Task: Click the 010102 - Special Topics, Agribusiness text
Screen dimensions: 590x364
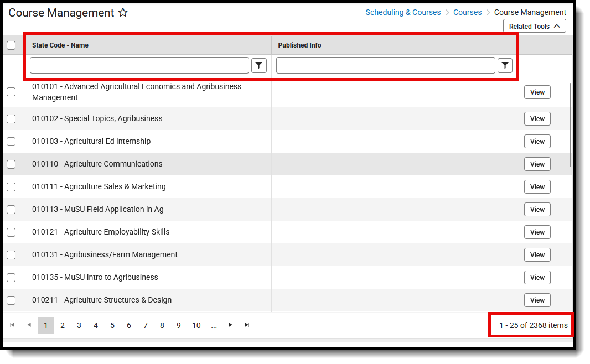Action: (x=97, y=118)
